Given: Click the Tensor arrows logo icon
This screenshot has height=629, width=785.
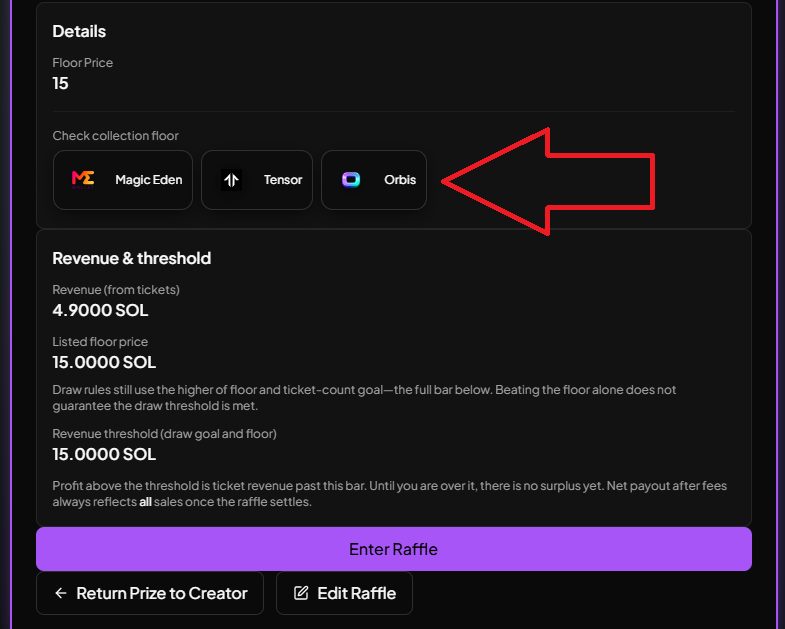Looking at the screenshot, I should coord(231,180).
